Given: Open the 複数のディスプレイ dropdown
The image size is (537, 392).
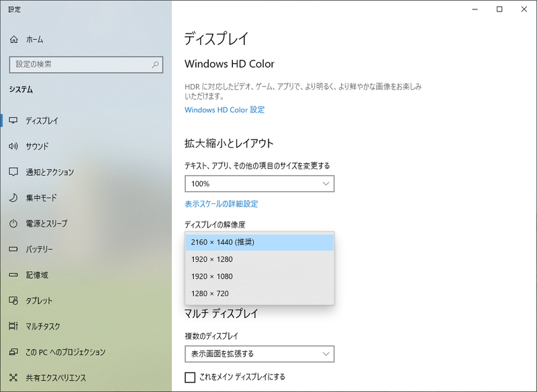Looking at the screenshot, I should [x=259, y=354].
